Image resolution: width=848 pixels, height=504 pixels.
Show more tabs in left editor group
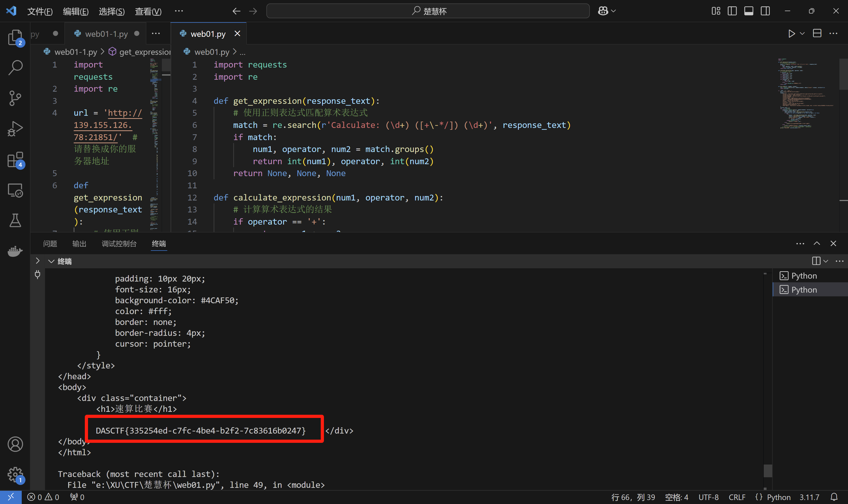(x=156, y=33)
